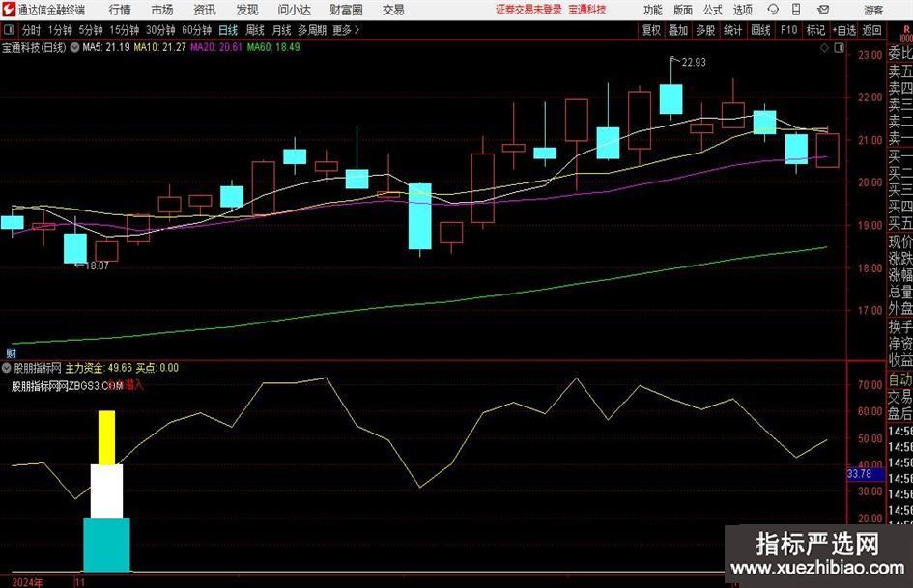This screenshot has width=913, height=588.
Task: Toggle the left panel icon beside 分时
Action: pos(9,30)
